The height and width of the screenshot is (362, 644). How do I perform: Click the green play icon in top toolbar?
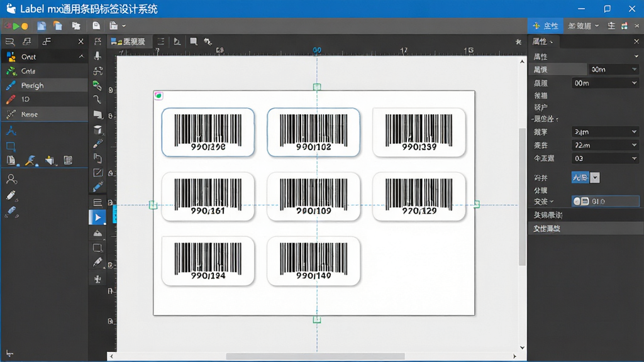[16, 26]
